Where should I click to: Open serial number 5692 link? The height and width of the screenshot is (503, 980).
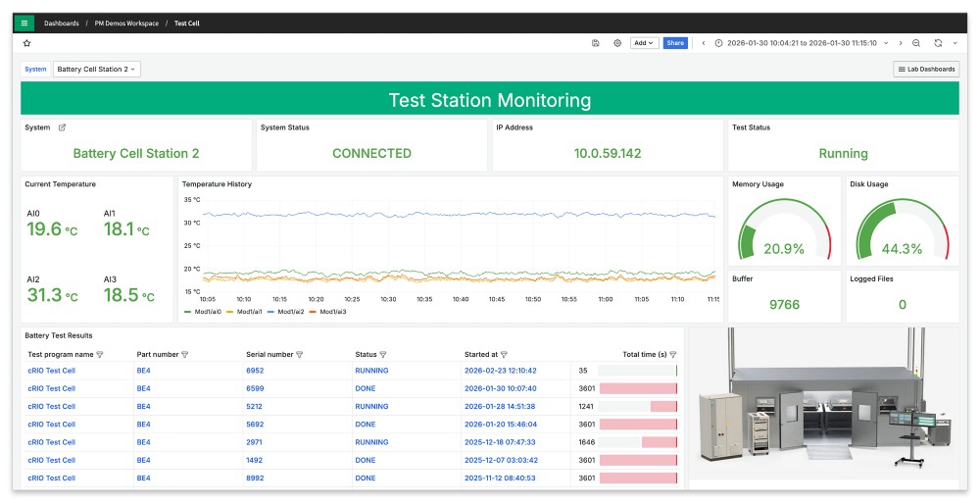pyautogui.click(x=255, y=425)
